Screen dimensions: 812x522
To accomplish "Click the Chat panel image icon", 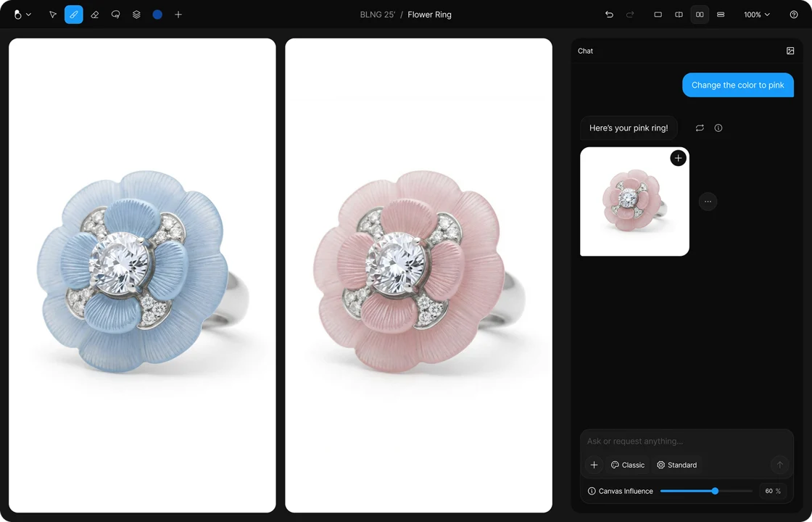I will [790, 51].
